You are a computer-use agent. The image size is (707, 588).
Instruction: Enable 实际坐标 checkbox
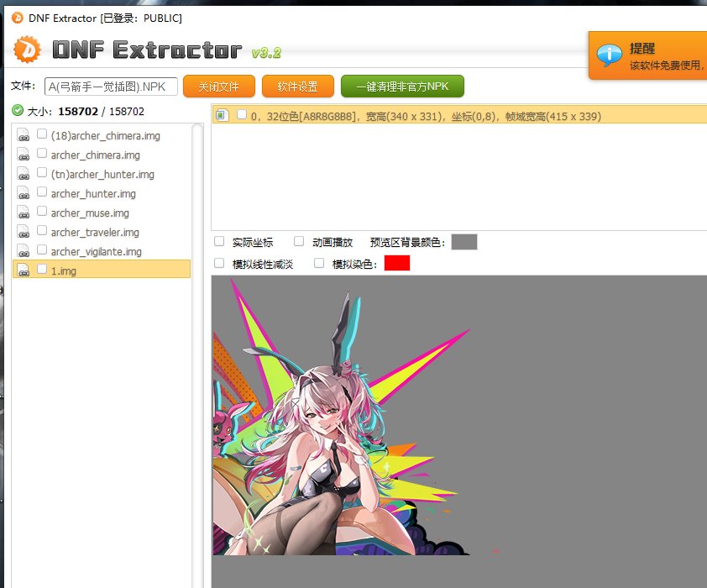[219, 242]
